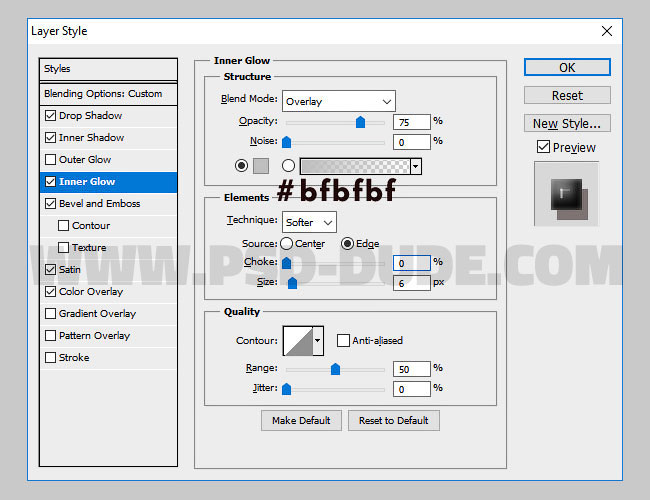The width and height of the screenshot is (650, 500).
Task: Enable the Stroke checkbox
Action: coord(50,357)
